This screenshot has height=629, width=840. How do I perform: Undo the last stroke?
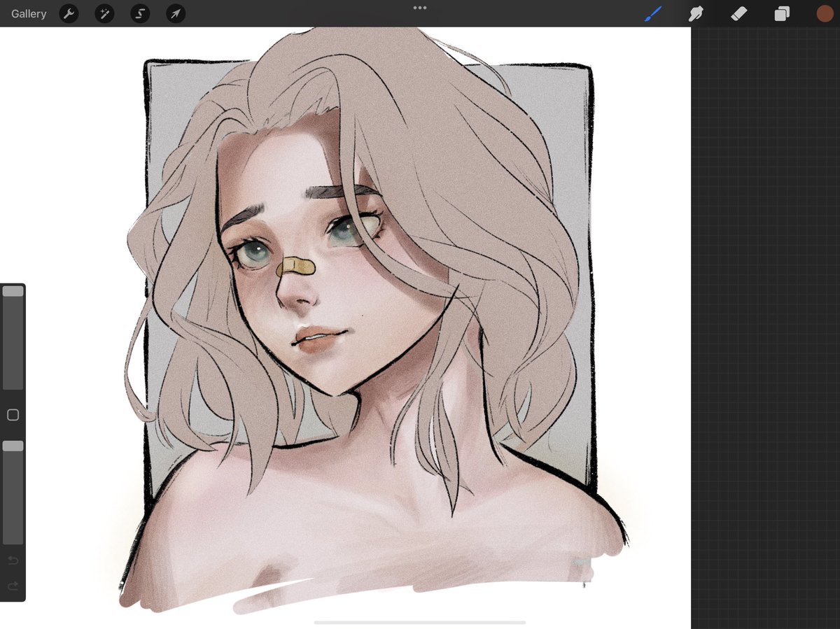pos(13,560)
